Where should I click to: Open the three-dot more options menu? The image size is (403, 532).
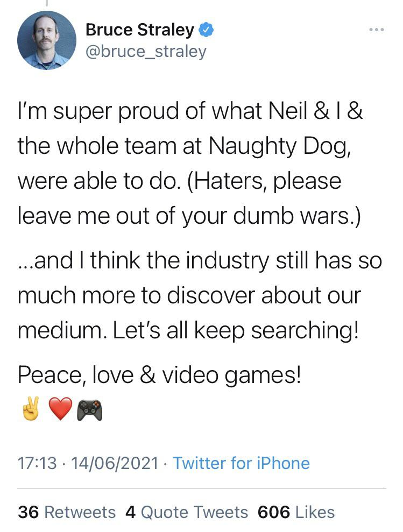coord(376,30)
